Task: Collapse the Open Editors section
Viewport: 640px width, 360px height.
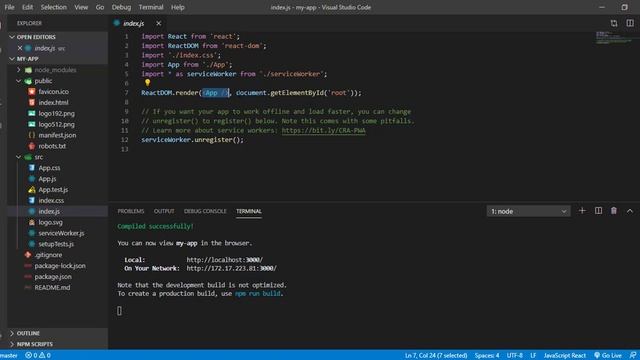Action: (58, 37)
